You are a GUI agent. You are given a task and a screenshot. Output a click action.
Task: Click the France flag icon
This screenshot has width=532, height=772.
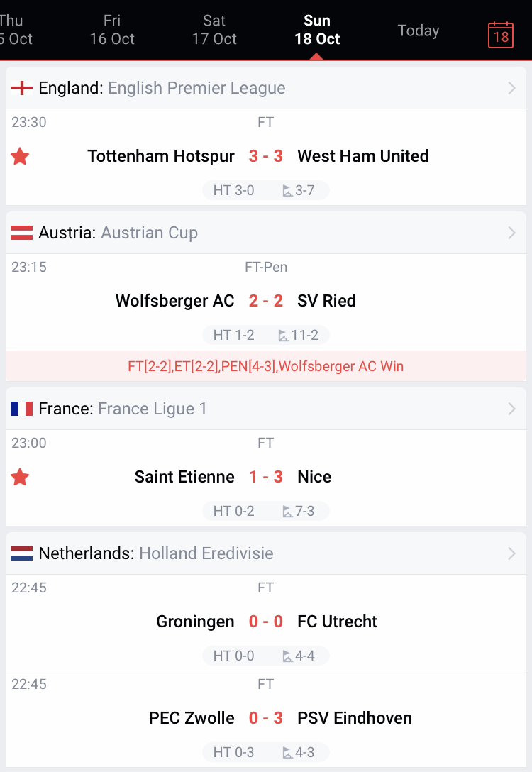click(22, 409)
